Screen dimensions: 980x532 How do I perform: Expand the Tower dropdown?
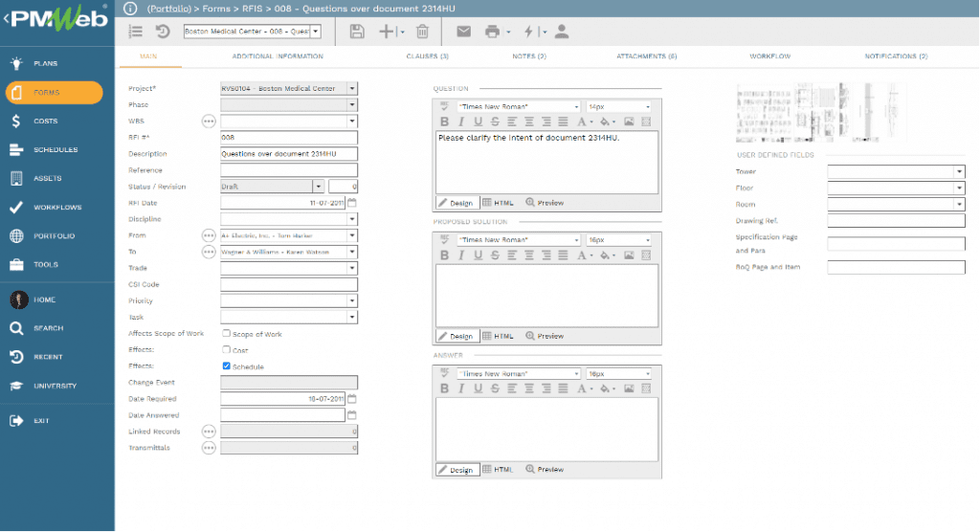(x=959, y=171)
